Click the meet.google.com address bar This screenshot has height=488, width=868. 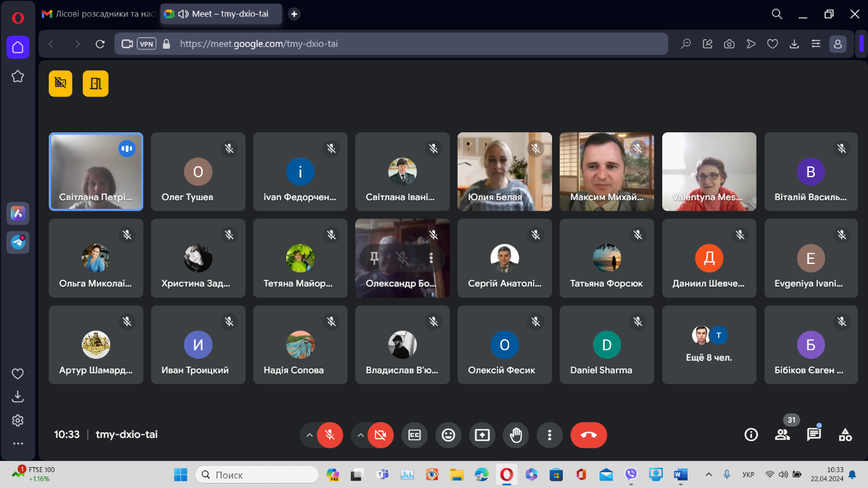pyautogui.click(x=391, y=44)
